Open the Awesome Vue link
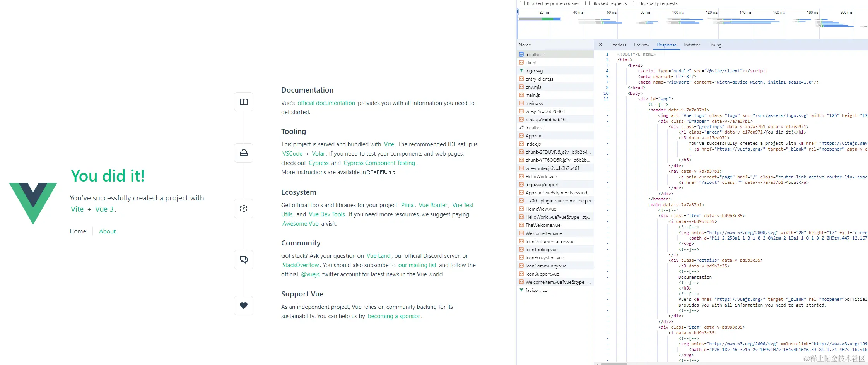 (x=300, y=224)
